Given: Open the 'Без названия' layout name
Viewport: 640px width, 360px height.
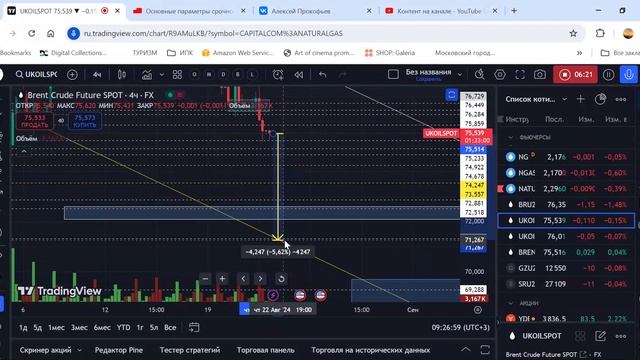Looking at the screenshot, I should point(428,72).
